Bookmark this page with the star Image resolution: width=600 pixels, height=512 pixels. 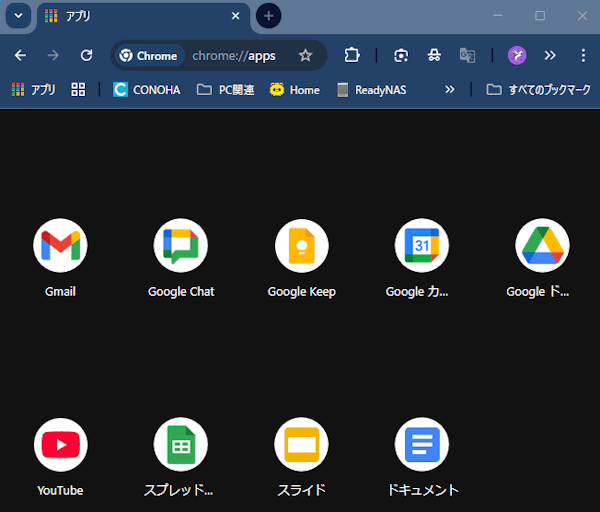pyautogui.click(x=305, y=55)
